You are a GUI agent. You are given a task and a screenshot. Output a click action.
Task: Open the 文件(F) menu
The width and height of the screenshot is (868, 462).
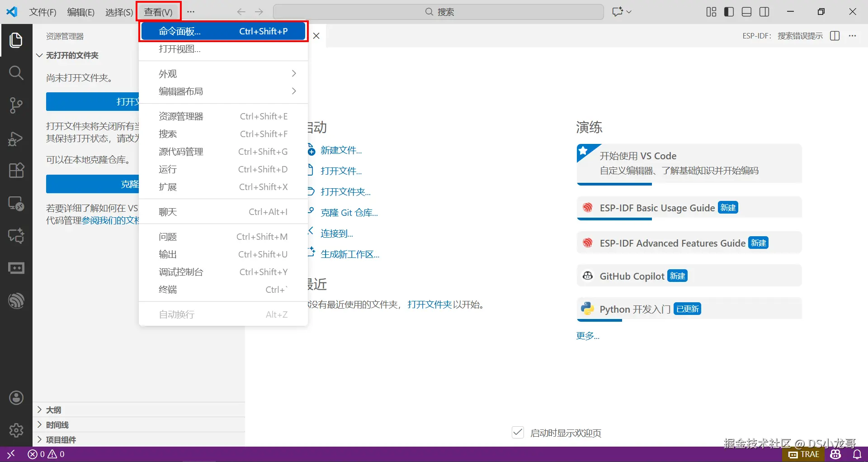pos(43,12)
